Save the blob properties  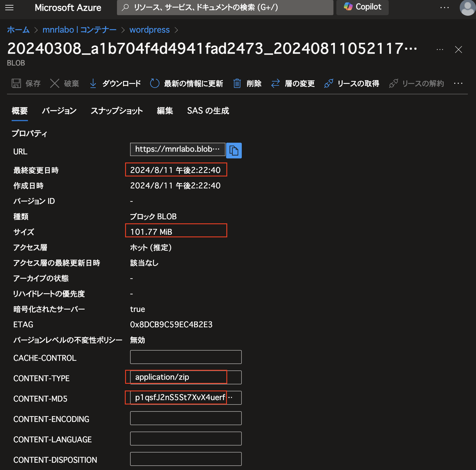click(26, 84)
